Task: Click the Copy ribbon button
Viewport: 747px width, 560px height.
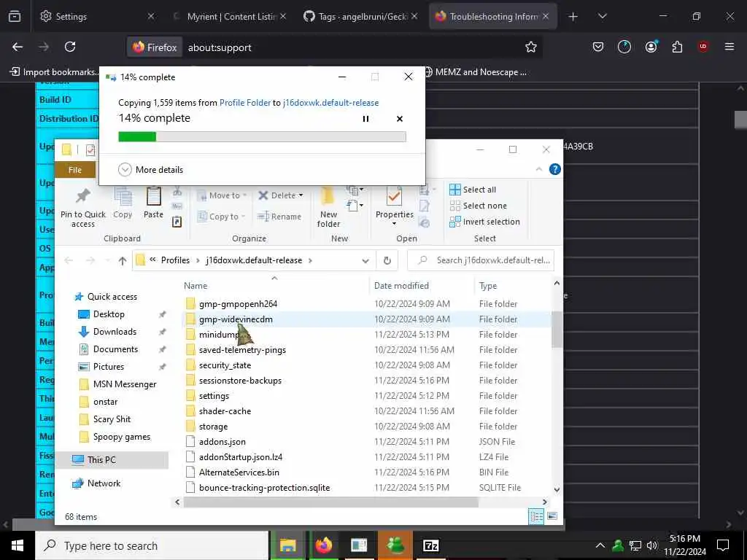Action: 123,203
